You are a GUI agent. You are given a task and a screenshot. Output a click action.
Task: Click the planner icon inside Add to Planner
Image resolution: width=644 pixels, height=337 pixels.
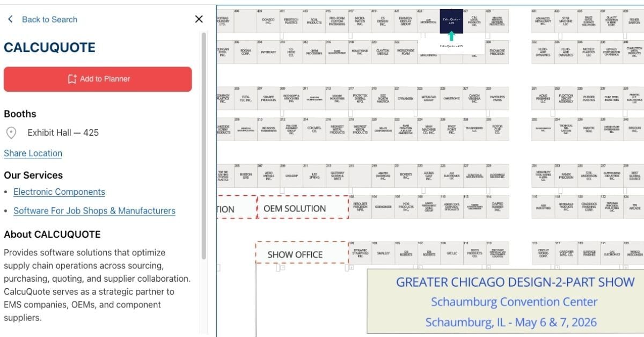73,79
